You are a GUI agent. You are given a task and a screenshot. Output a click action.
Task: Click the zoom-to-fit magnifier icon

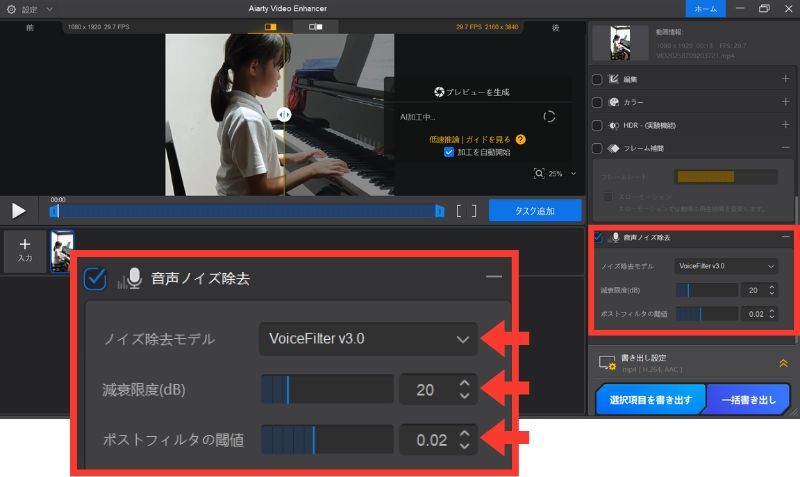(x=539, y=173)
